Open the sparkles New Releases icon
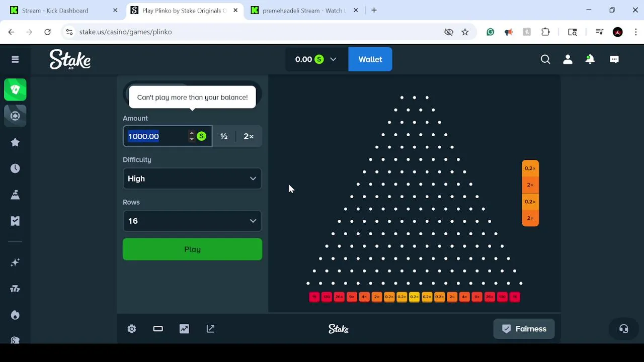The image size is (644, 362). click(15, 262)
